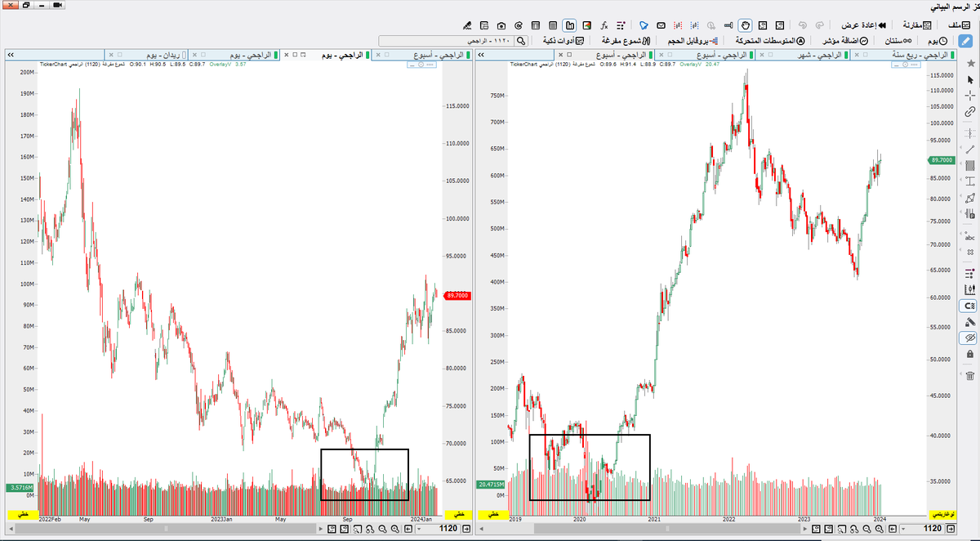Click the paintbrush icon in top toolbar
Viewport: 980px width, 541px height.
coord(467,25)
